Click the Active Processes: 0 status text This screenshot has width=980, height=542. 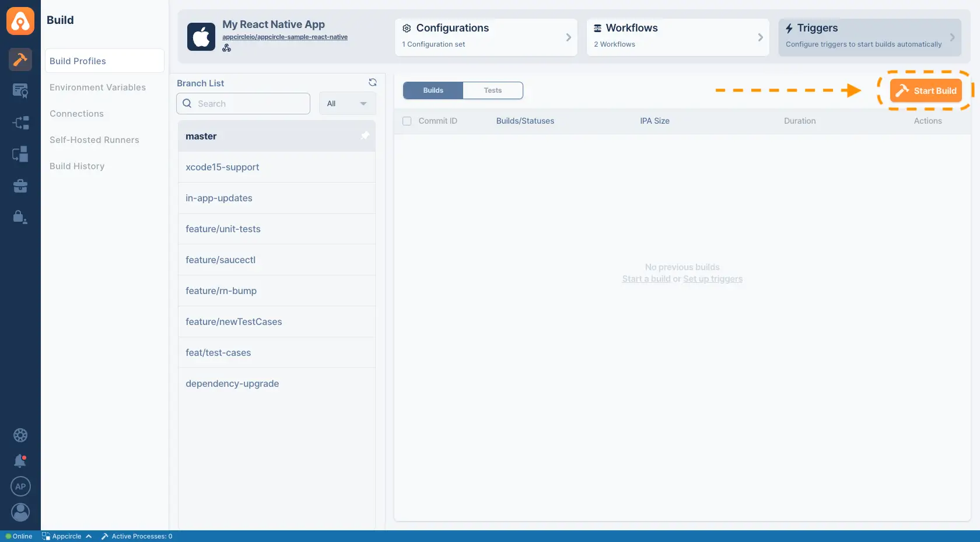pyautogui.click(x=142, y=536)
